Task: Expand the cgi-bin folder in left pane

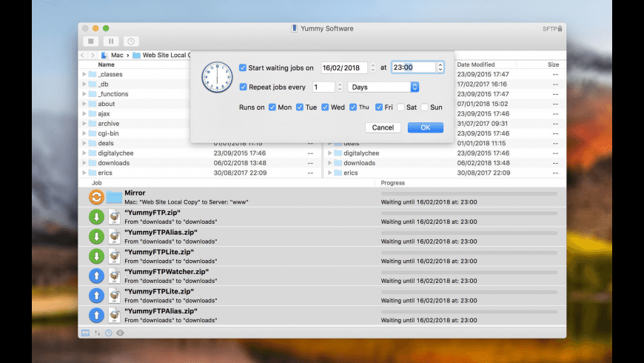Action: tap(84, 133)
